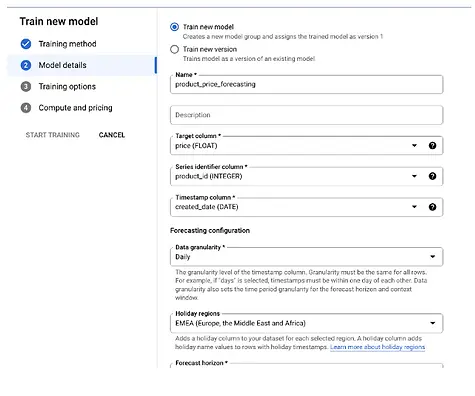Expand the Series identifier product_id dropdown
This screenshot has width=475, height=396.
point(414,176)
